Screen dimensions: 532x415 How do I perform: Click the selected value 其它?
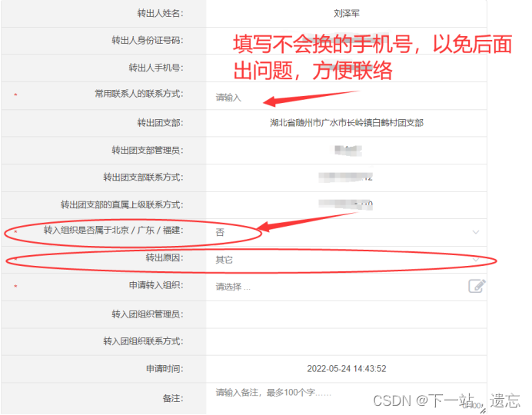point(224,260)
